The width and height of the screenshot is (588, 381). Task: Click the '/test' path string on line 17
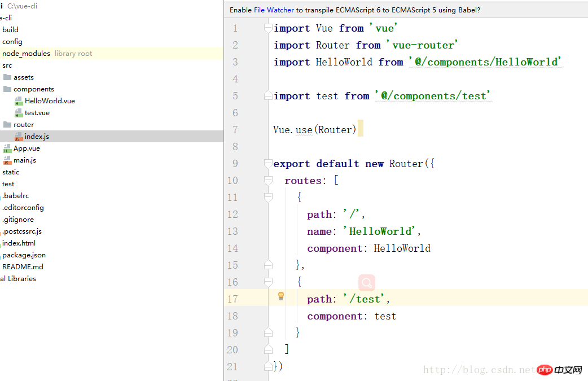point(364,299)
